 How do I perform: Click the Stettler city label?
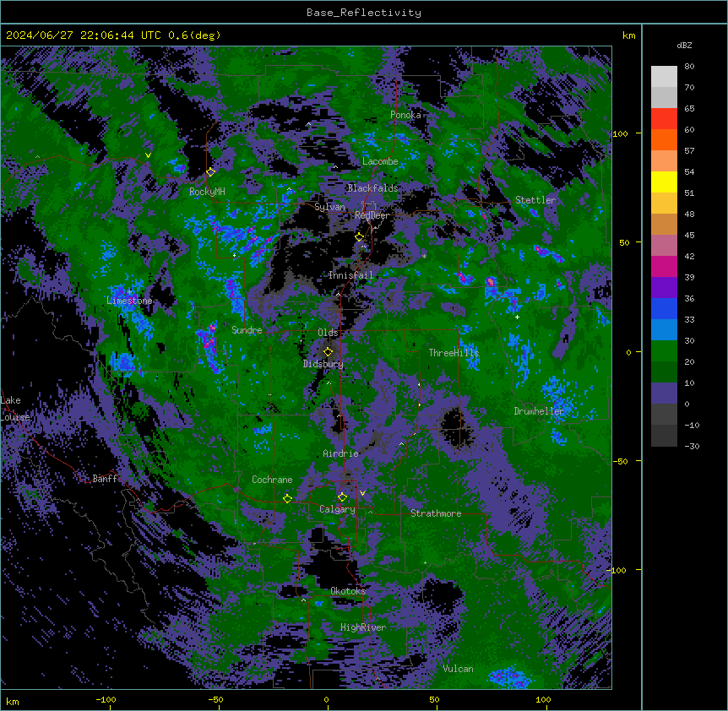point(535,200)
